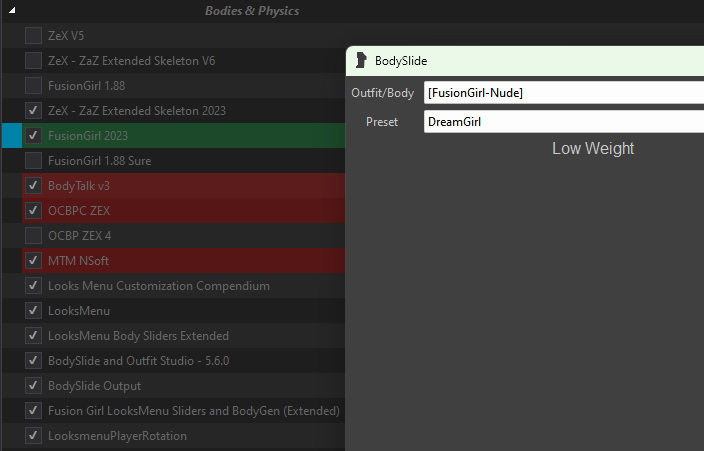
Task: Uncheck the BodySlide Output checkbox
Action: [x=33, y=385]
